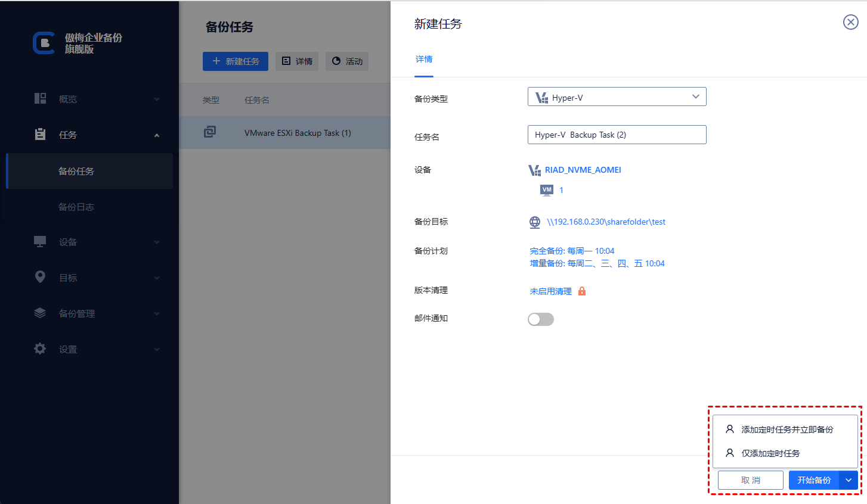The height and width of the screenshot is (504, 867).
Task: Click the orange lock icon next to version cleanup
Action: click(x=582, y=291)
